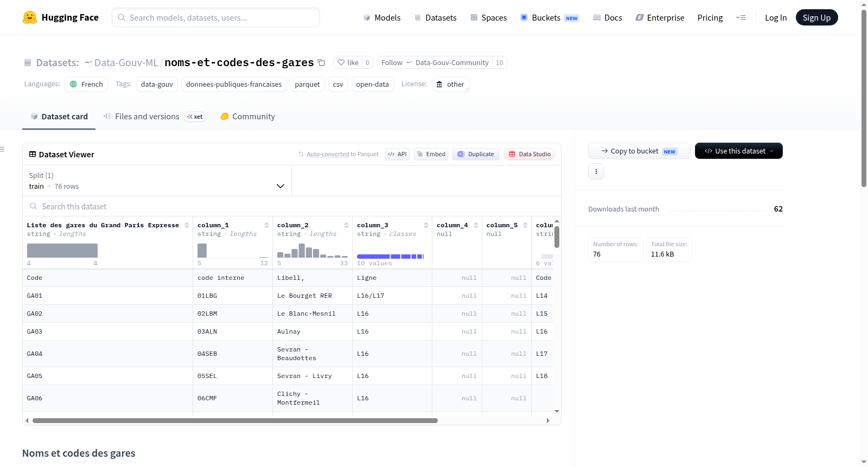Select the '01LBG' cell
The width and height of the screenshot is (868, 467).
233,296
